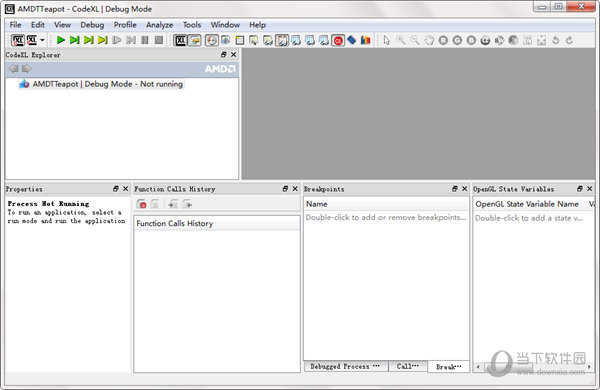This screenshot has width=600, height=390.
Task: Click the second magnifier zoom-out icon
Action: pyautogui.click(x=415, y=40)
